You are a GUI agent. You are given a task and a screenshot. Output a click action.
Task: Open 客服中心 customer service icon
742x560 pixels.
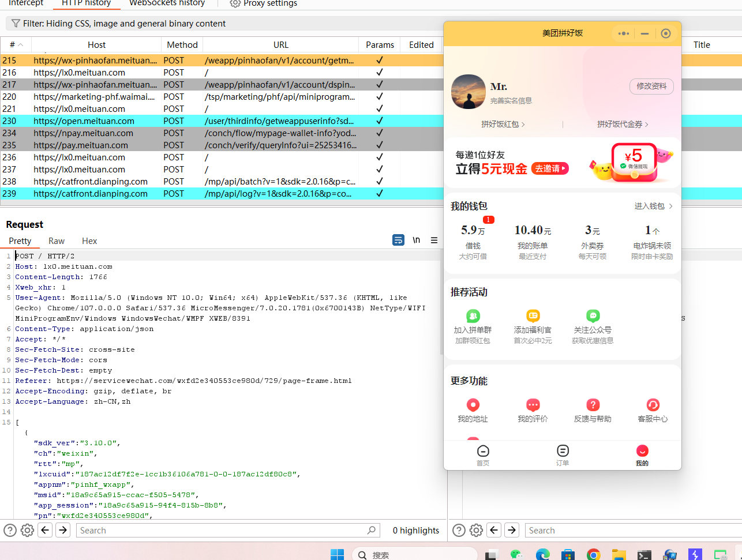[x=653, y=405]
